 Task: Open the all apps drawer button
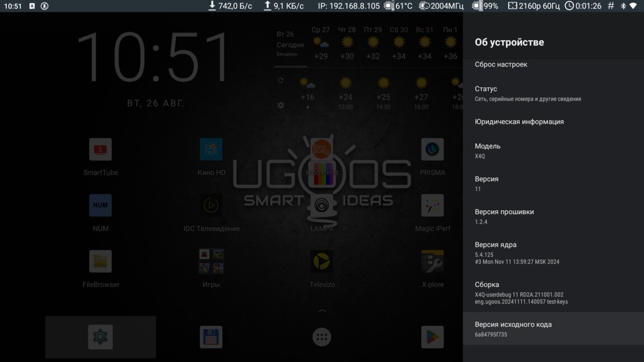click(322, 337)
